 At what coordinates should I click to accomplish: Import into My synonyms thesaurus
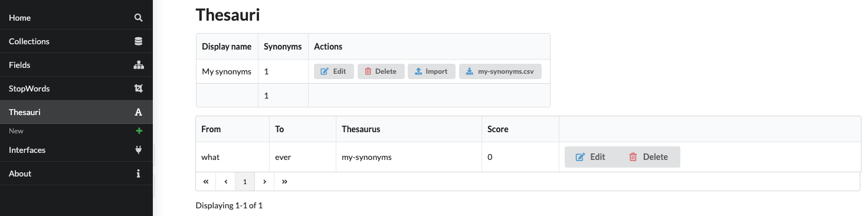(432, 71)
